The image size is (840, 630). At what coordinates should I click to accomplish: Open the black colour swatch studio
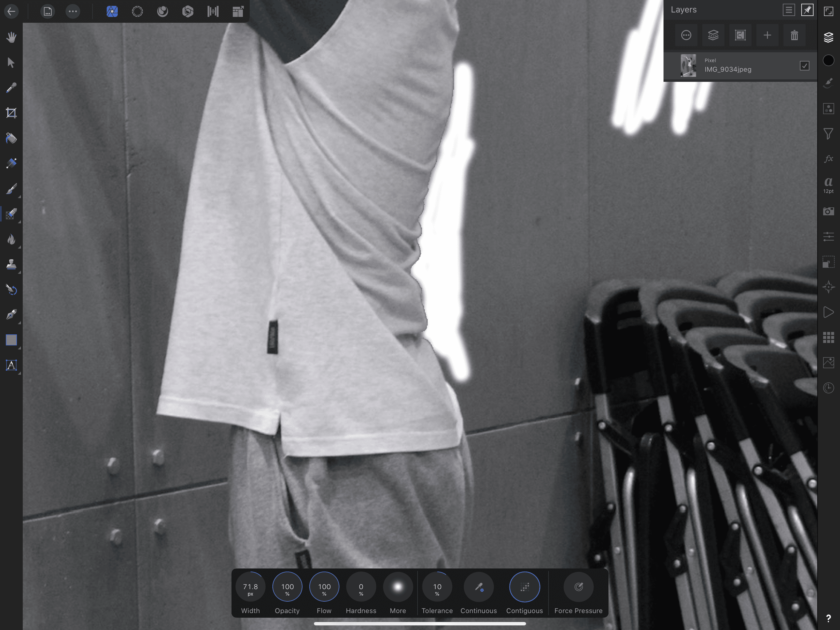[x=828, y=60]
